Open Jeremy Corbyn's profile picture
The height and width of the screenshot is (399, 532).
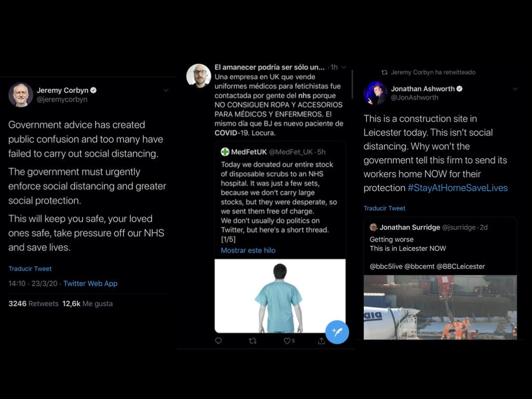(21, 95)
